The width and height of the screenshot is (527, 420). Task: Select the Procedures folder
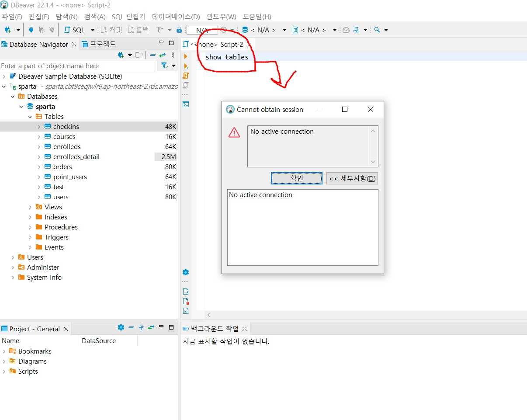coord(61,227)
